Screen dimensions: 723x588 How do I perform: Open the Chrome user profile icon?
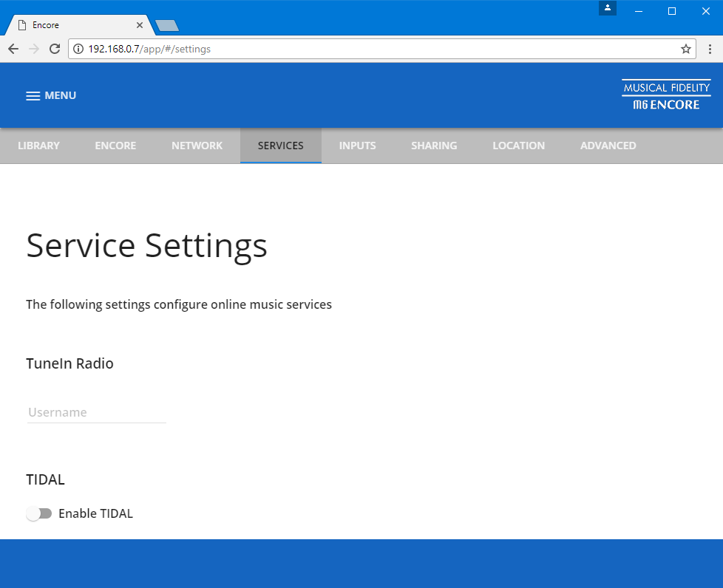tap(607, 8)
